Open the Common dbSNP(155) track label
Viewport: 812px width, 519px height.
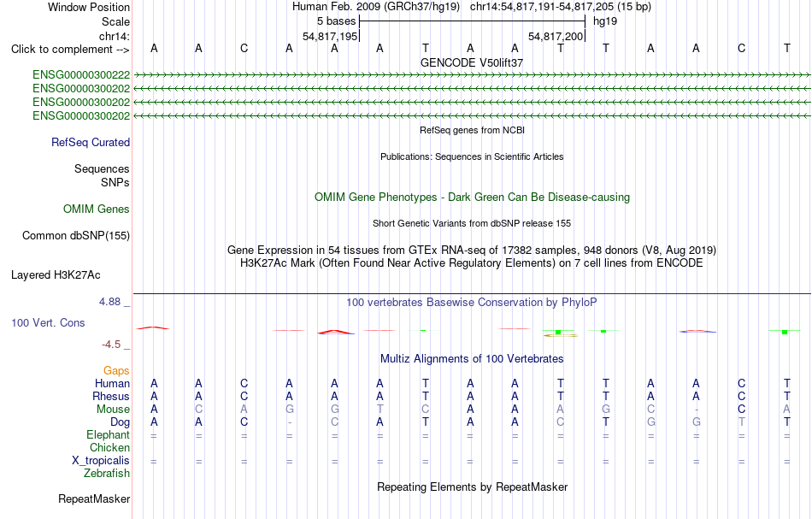[76, 236]
